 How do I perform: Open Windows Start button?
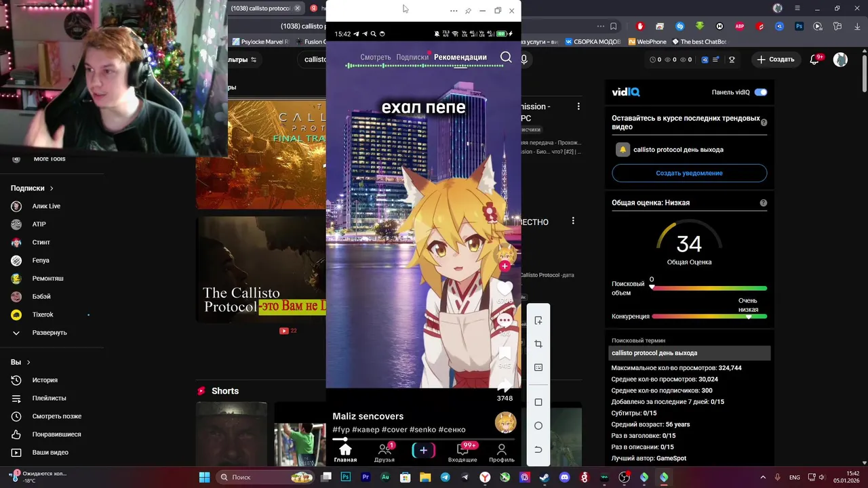click(x=204, y=477)
